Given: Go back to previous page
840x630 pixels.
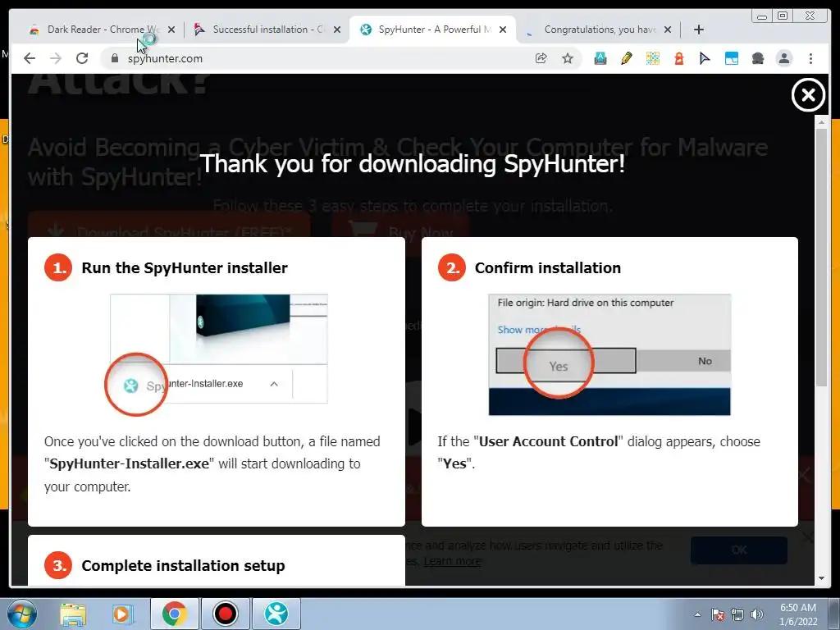Looking at the screenshot, I should tap(30, 58).
